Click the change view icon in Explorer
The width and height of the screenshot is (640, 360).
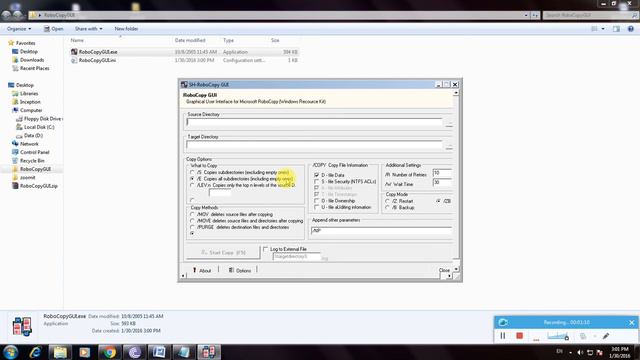point(594,29)
